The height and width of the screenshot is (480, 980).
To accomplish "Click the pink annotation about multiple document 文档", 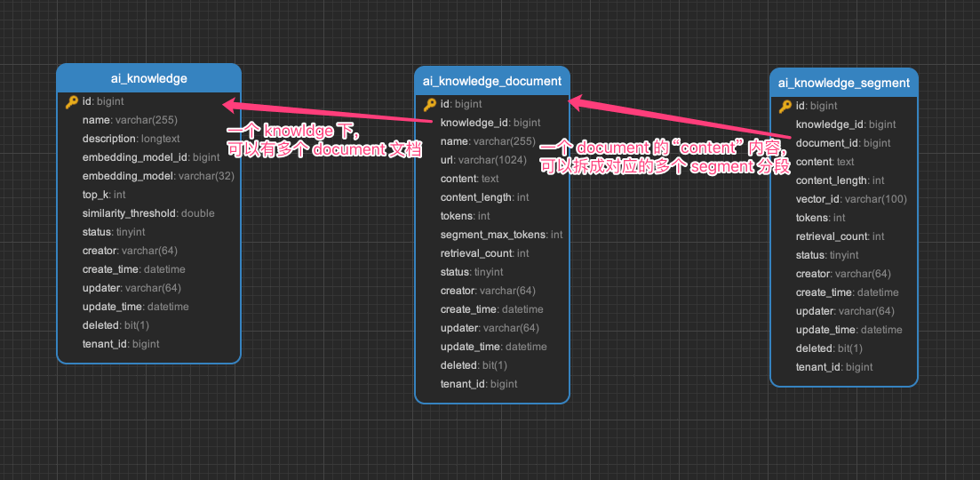I will pyautogui.click(x=323, y=140).
